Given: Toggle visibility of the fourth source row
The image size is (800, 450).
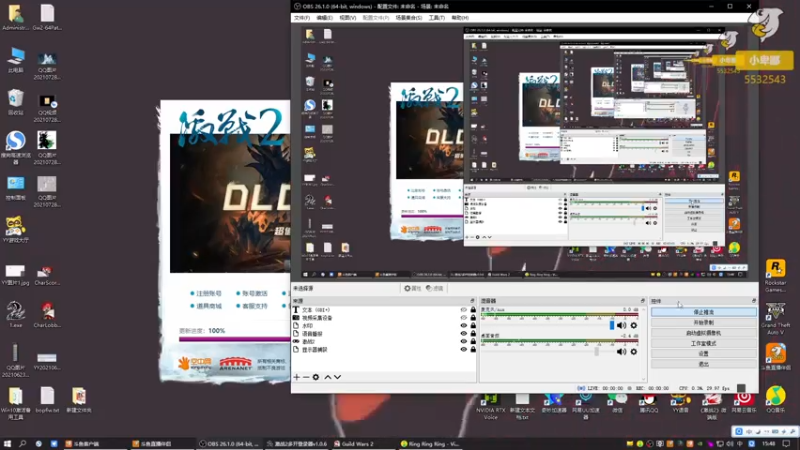Looking at the screenshot, I should [463, 334].
